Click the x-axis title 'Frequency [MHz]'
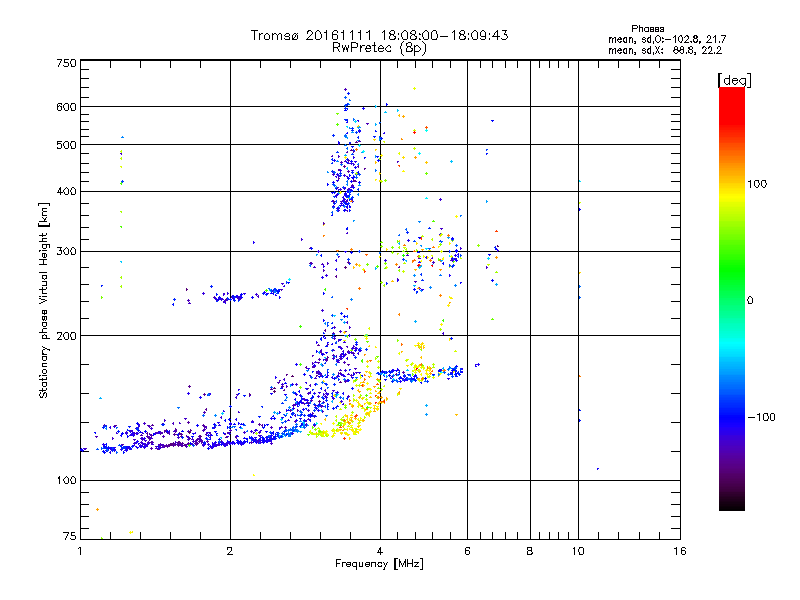The height and width of the screenshot is (600, 800). coord(379,564)
